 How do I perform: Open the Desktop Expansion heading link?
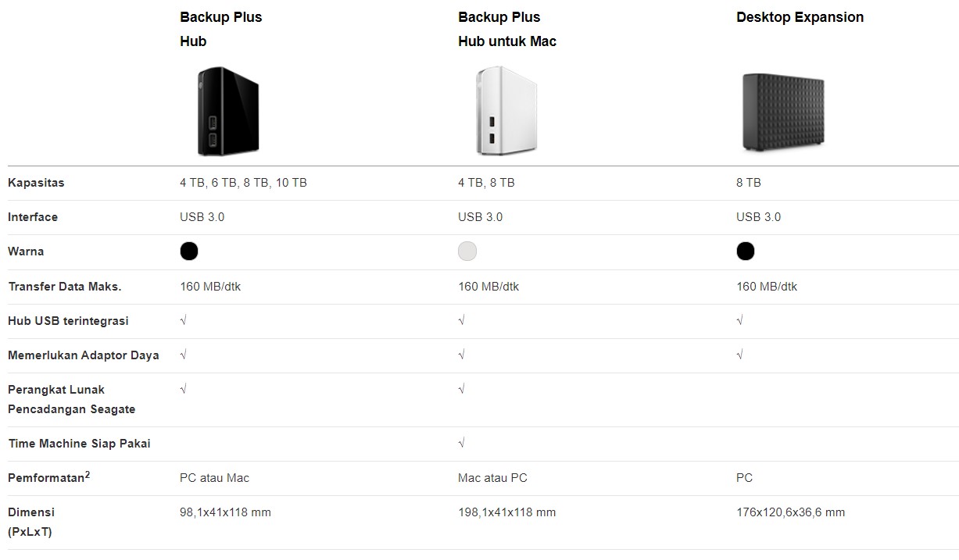[x=800, y=17]
